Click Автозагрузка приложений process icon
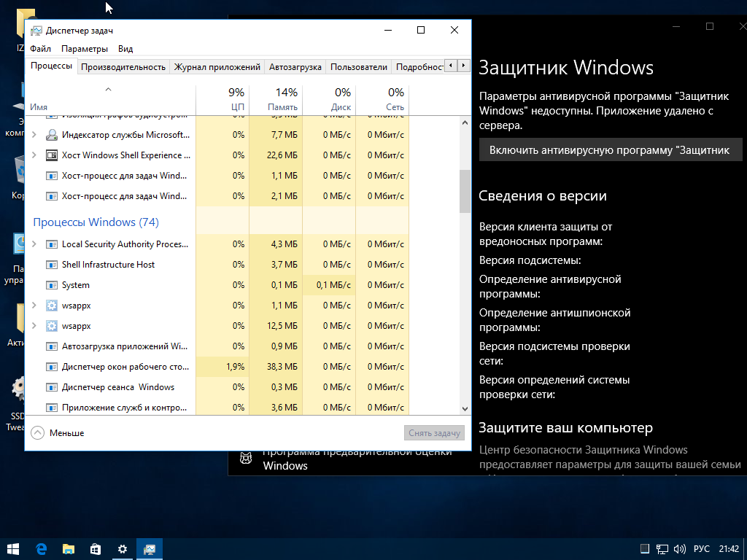747x560 pixels. point(52,346)
